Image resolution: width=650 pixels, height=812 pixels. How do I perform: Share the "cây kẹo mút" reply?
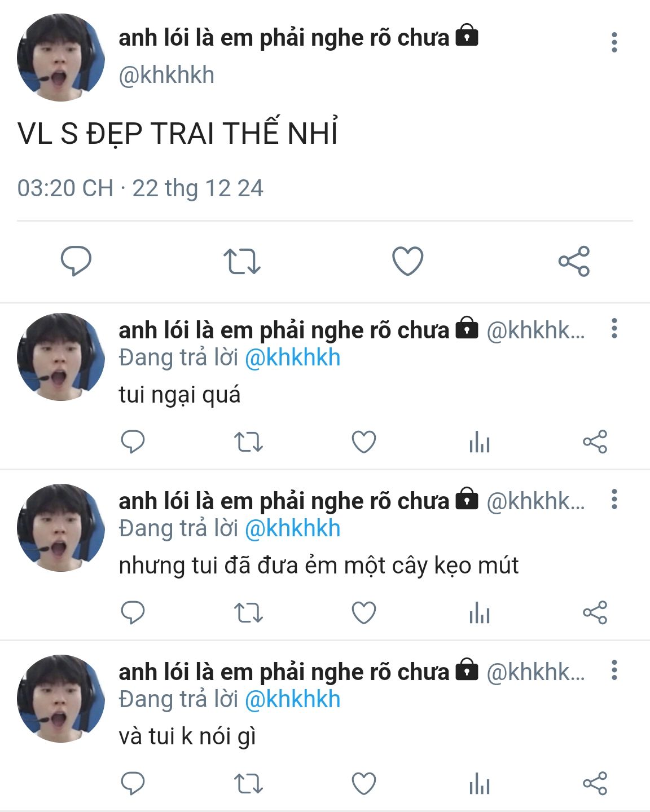click(x=595, y=612)
